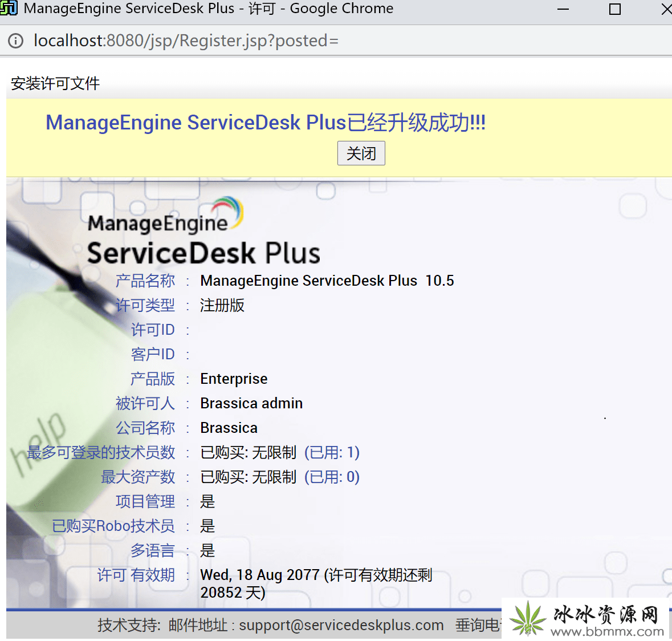Click the 项目管理 label
Viewport: 672px width, 641px height.
145,501
